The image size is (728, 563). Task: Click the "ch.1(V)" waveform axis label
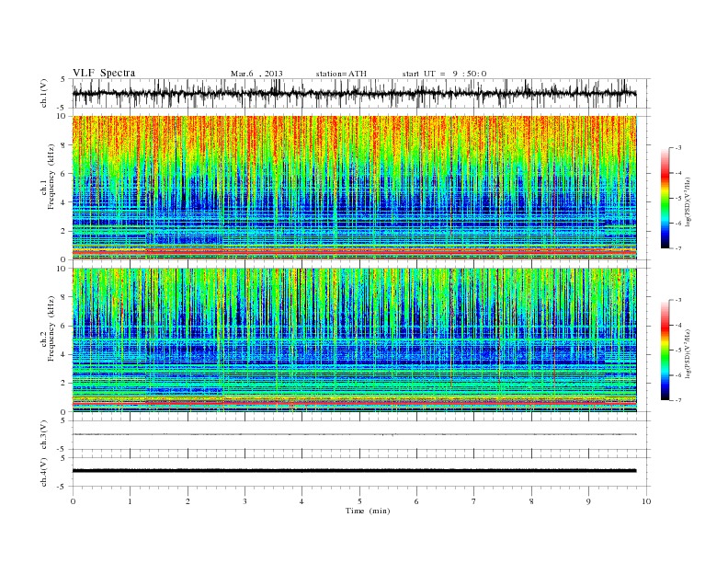click(x=44, y=93)
